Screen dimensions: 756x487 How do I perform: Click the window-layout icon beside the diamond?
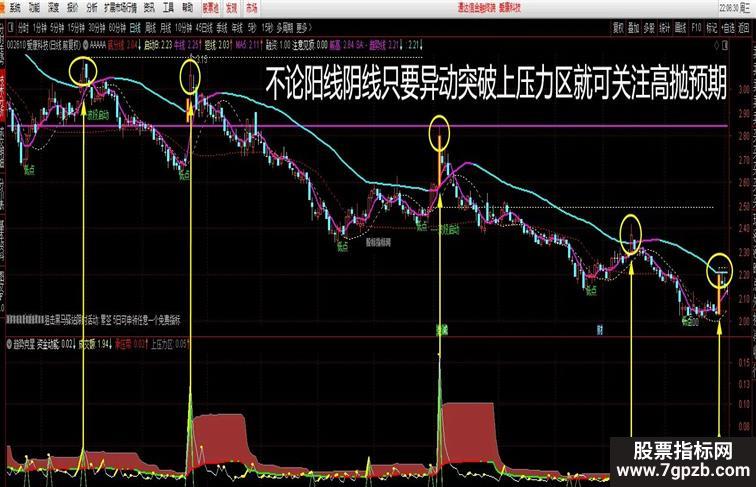[725, 45]
